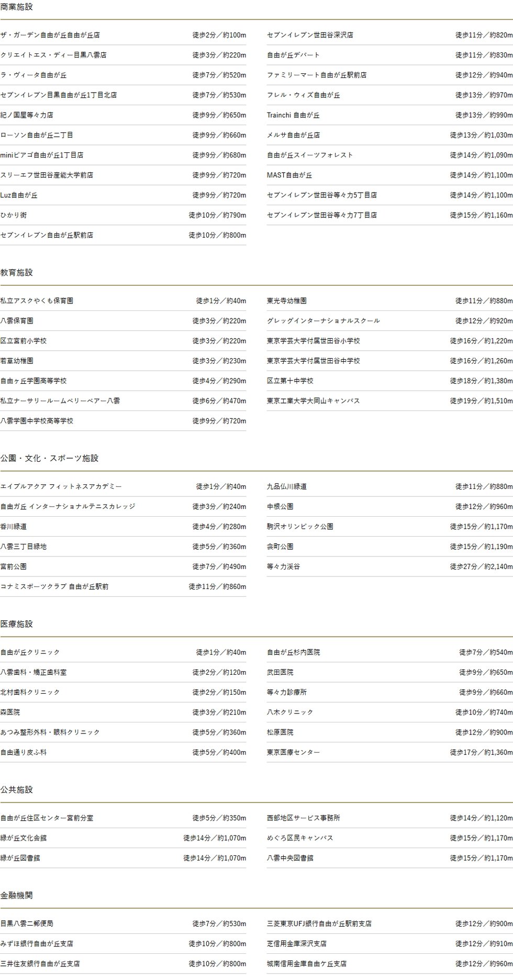The width and height of the screenshot is (513, 980).
Task: Select ファミリーマート自由が丘駅前店 entry
Action: coord(390,75)
